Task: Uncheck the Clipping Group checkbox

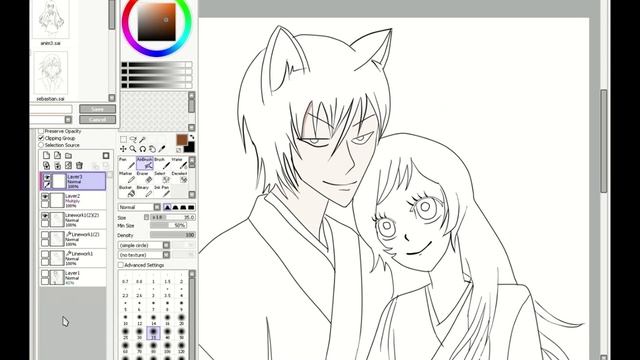Action: coord(41,138)
